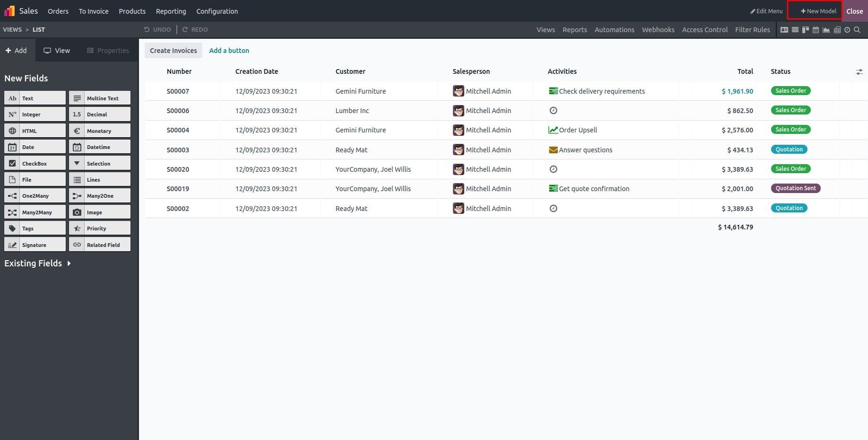Image resolution: width=868 pixels, height=440 pixels.
Task: Select the Tags field component
Action: [x=35, y=228]
